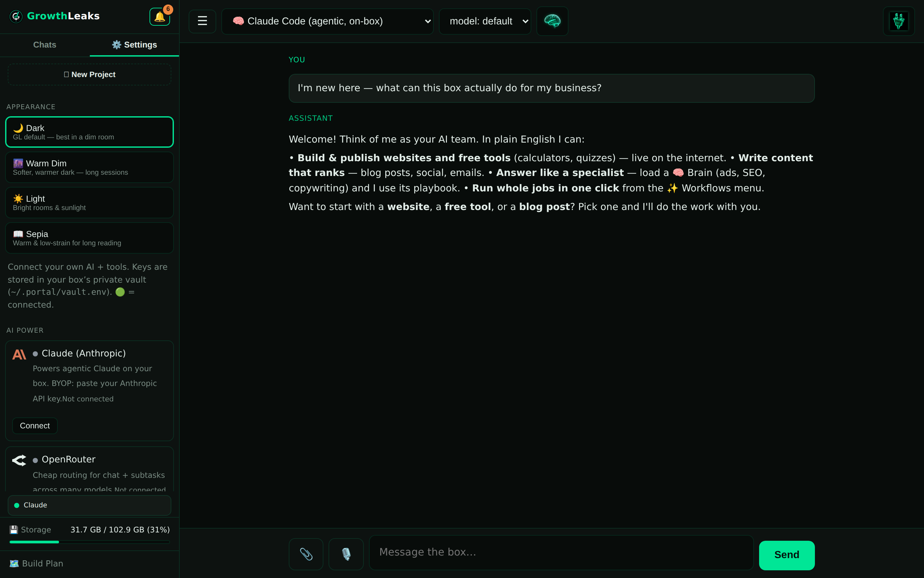Click the New Project button

89,74
